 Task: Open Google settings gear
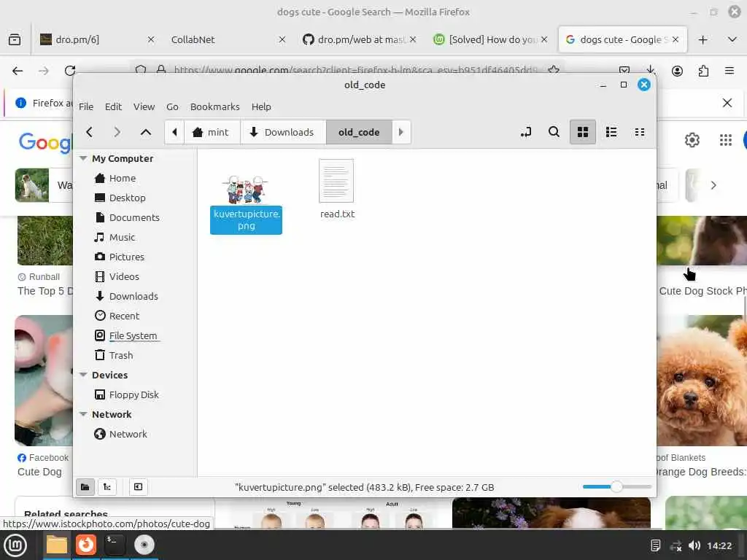coord(692,140)
